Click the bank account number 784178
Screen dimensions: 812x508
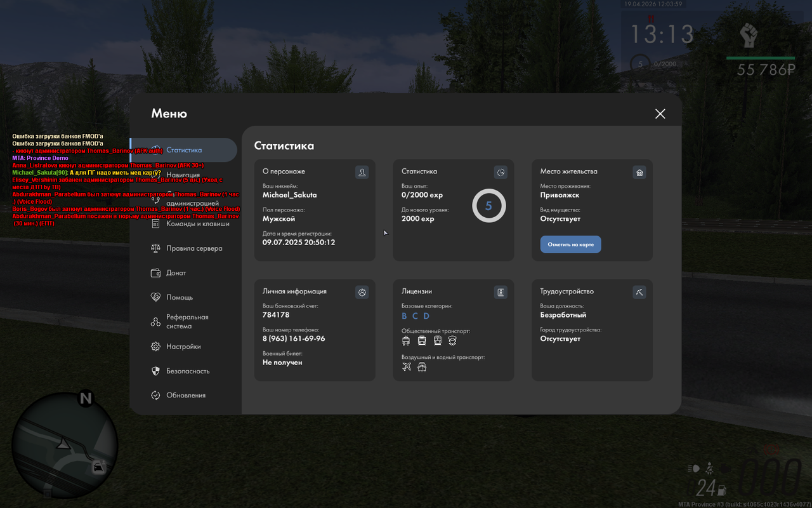pyautogui.click(x=276, y=315)
